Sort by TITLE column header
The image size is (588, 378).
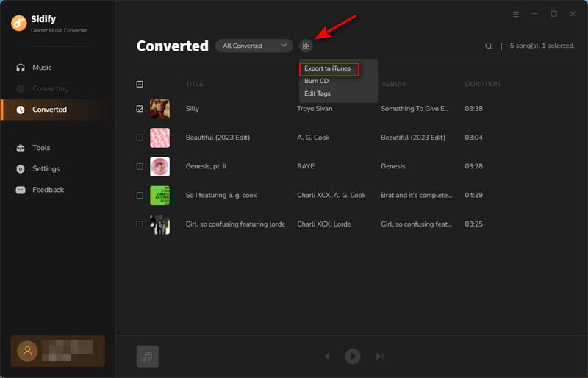pyautogui.click(x=194, y=84)
